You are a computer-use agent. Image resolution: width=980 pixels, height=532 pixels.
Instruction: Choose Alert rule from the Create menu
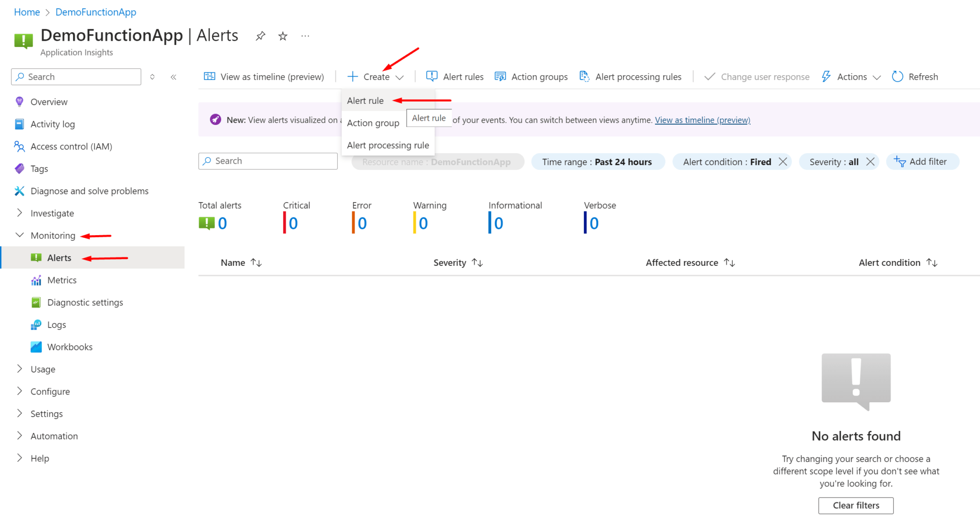(x=365, y=101)
